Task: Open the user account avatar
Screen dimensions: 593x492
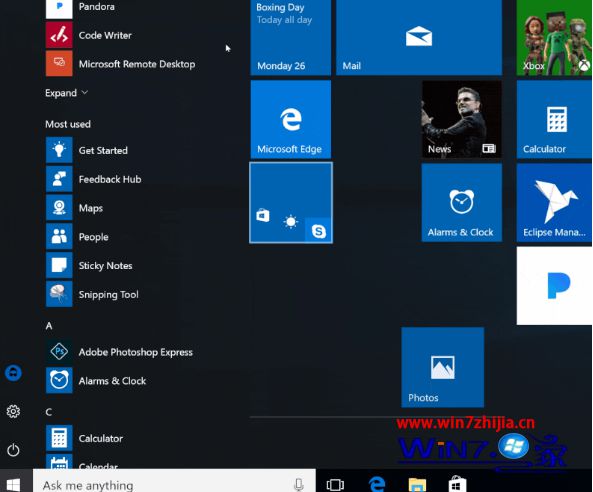Action: [x=13, y=373]
